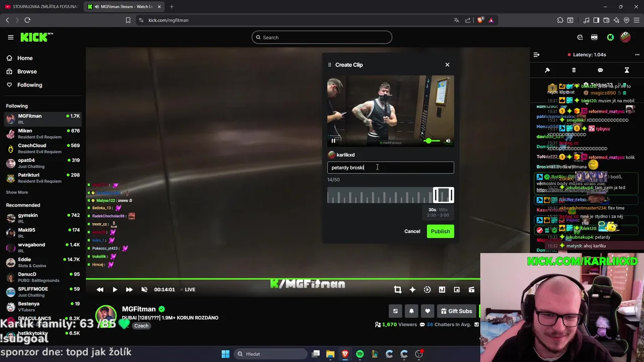Click the Czech language tag
The width and height of the screenshot is (644, 362).
pos(141,326)
